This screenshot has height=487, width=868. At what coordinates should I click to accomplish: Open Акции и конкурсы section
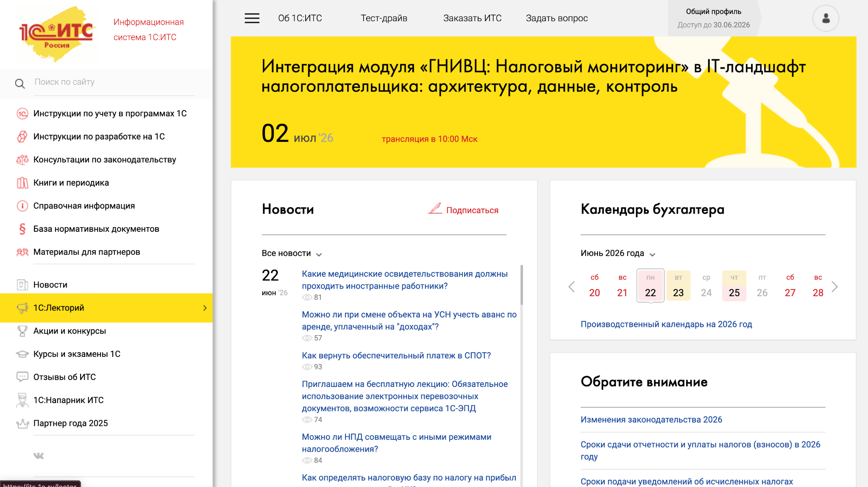click(70, 331)
